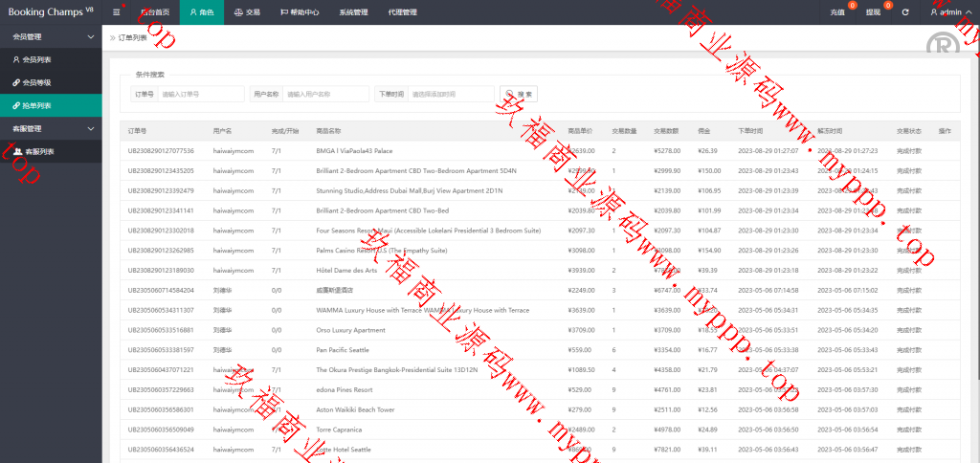Open the 帮助中心 top tab
The width and height of the screenshot is (980, 463).
tap(300, 12)
